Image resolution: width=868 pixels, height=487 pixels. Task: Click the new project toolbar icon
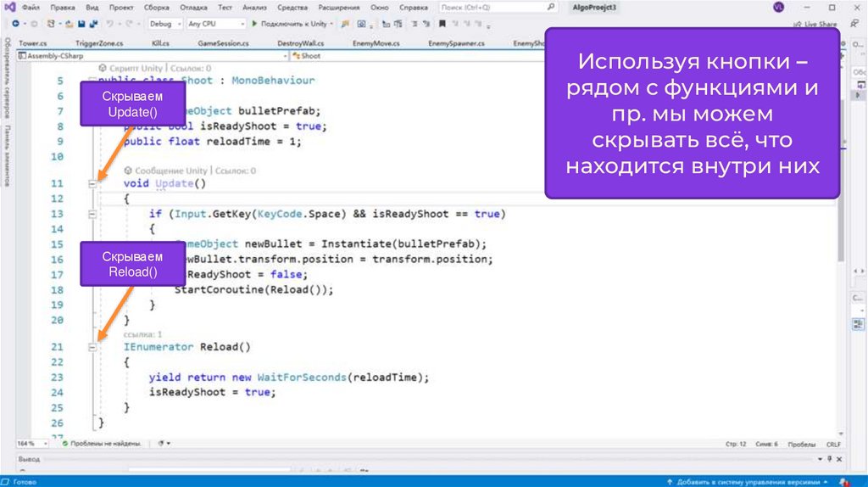[x=51, y=24]
